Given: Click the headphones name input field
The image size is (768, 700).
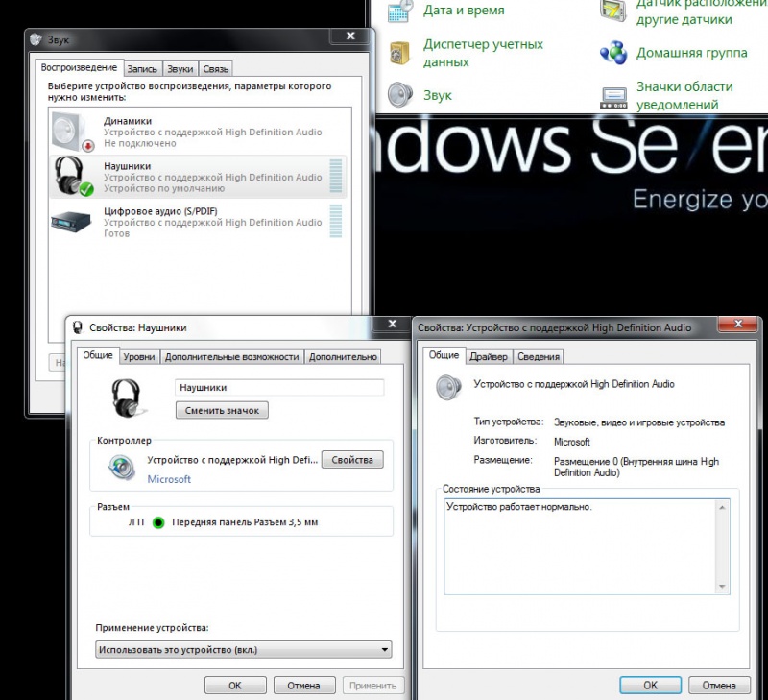Looking at the screenshot, I should pyautogui.click(x=278, y=387).
